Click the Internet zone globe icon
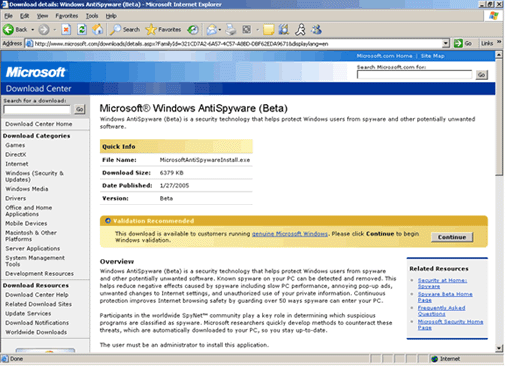The height and width of the screenshot is (366, 505). [x=434, y=359]
